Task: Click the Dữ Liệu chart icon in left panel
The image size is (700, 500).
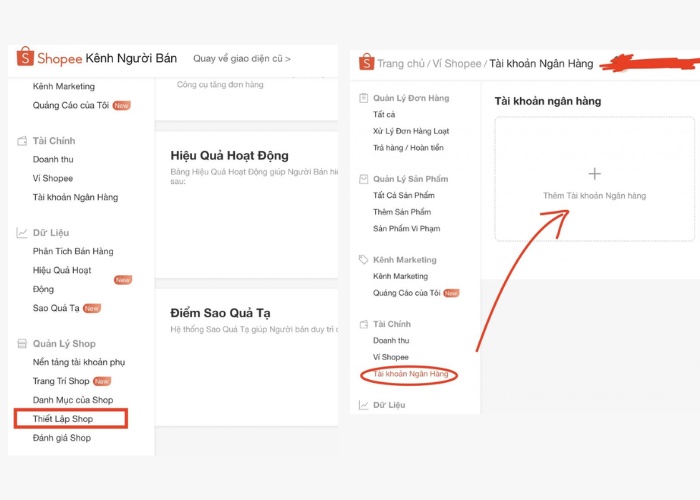Action: (21, 232)
